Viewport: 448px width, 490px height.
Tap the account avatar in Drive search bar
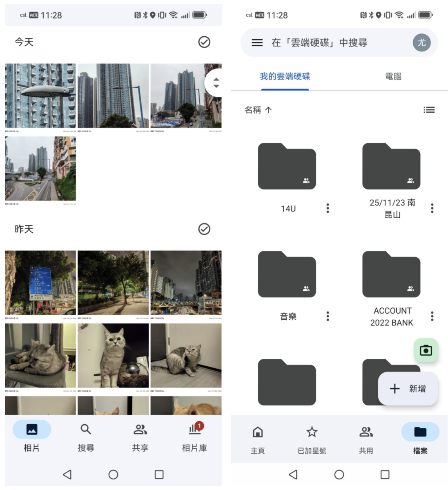coord(421,42)
